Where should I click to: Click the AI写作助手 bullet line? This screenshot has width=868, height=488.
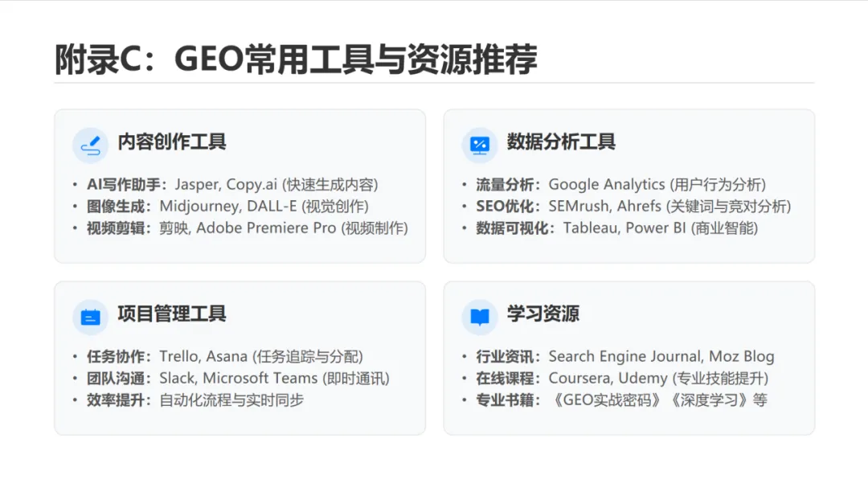point(232,185)
